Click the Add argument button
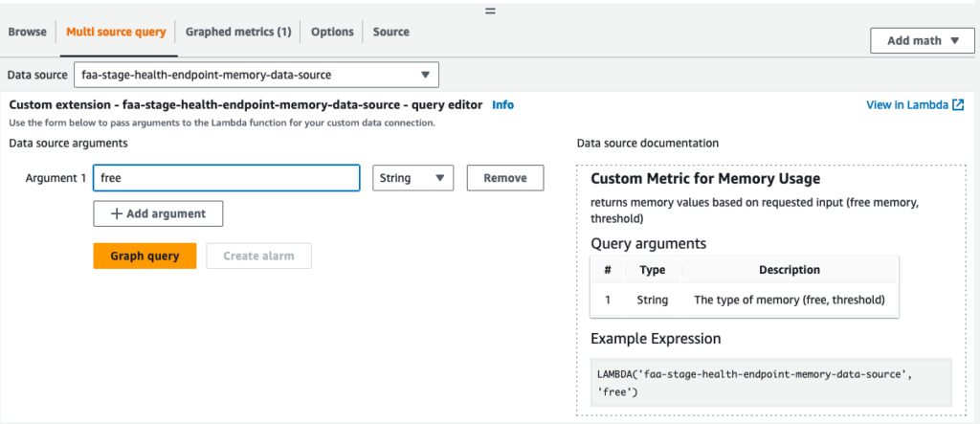The width and height of the screenshot is (980, 424). [158, 213]
